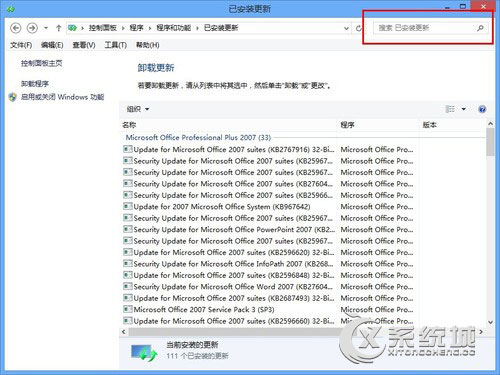Click icon of the KB2596848 update row

(x=127, y=275)
